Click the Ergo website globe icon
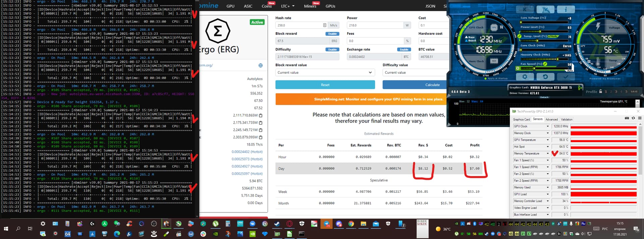This screenshot has width=644, height=239. [261, 65]
